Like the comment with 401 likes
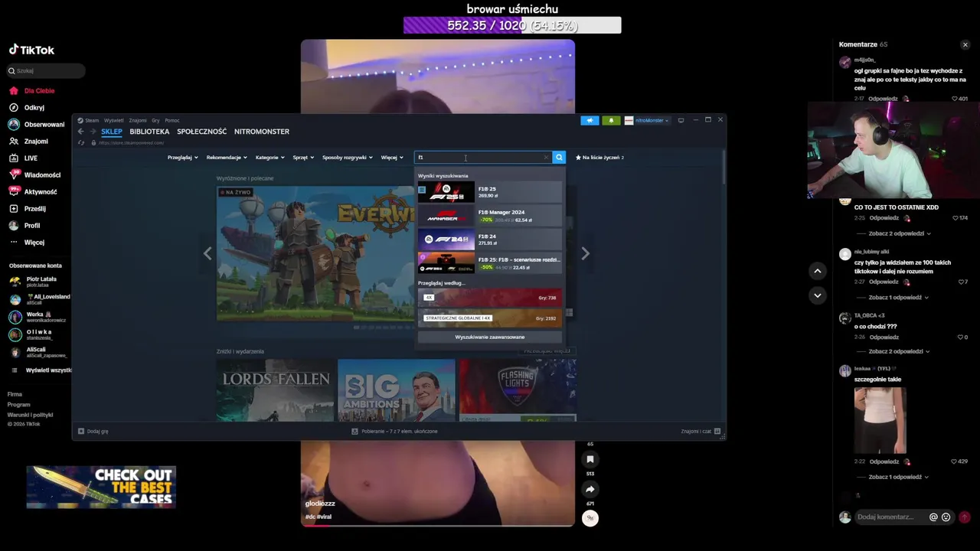This screenshot has width=980, height=551. point(955,99)
